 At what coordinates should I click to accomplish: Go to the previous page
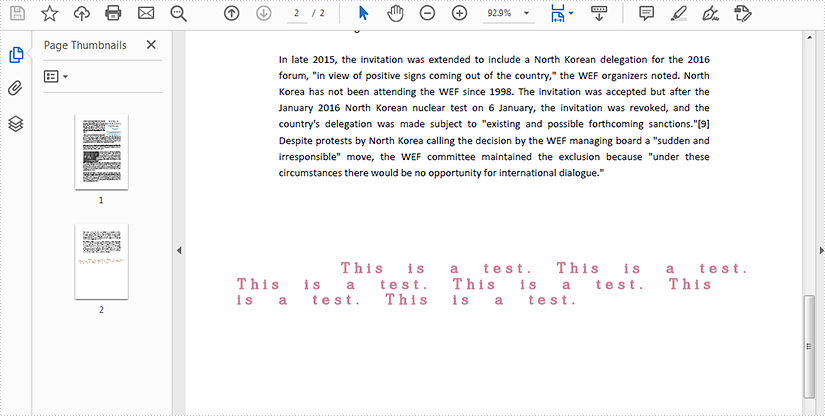tap(232, 13)
